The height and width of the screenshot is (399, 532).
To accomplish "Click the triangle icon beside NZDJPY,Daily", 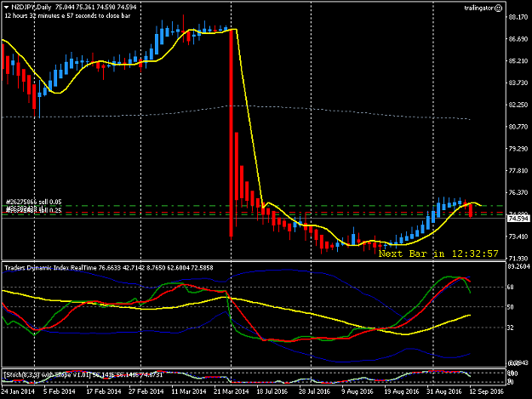I will (6, 7).
